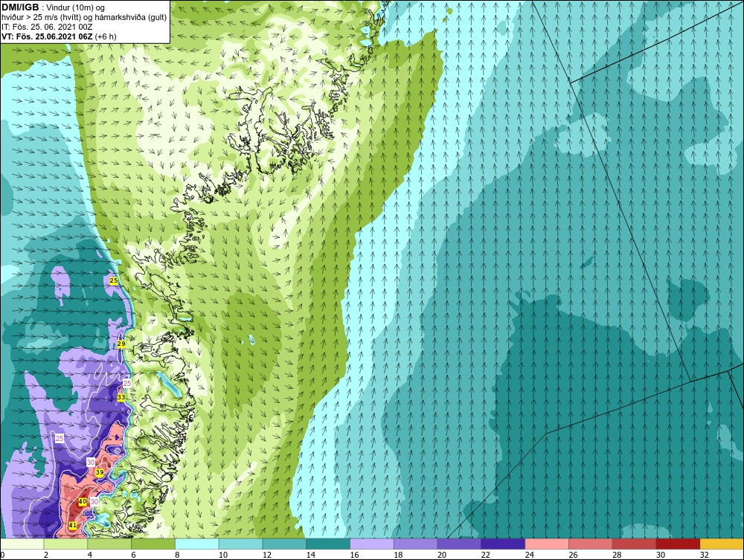This screenshot has height=560, width=744.
Task: Click the yellow 33 max gust label
Action: click(x=121, y=397)
